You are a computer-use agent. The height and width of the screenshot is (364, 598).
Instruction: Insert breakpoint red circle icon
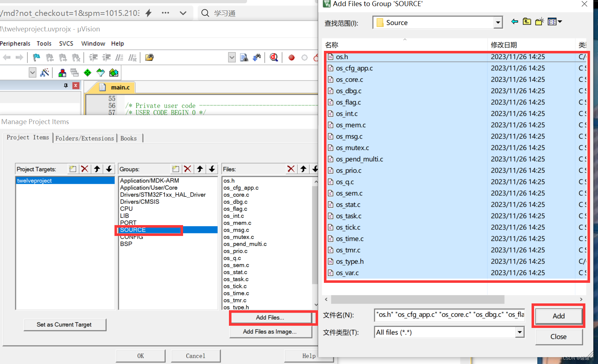tap(291, 57)
